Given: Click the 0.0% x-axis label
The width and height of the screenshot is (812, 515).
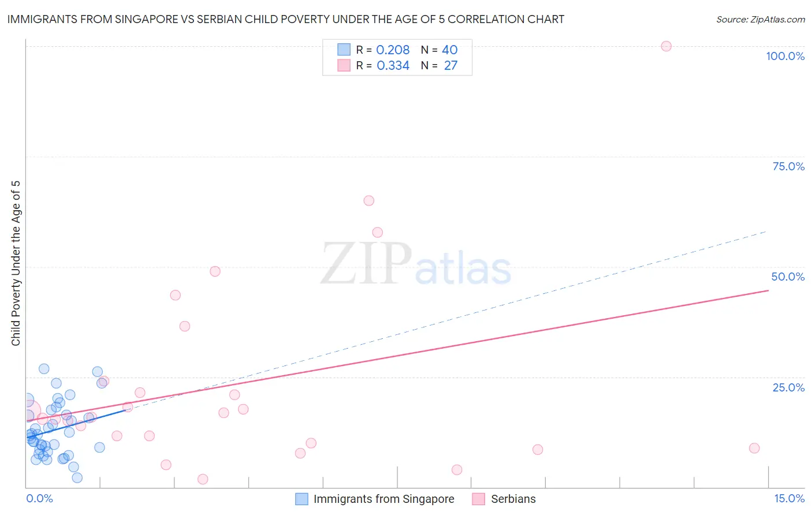Looking at the screenshot, I should point(39,498).
